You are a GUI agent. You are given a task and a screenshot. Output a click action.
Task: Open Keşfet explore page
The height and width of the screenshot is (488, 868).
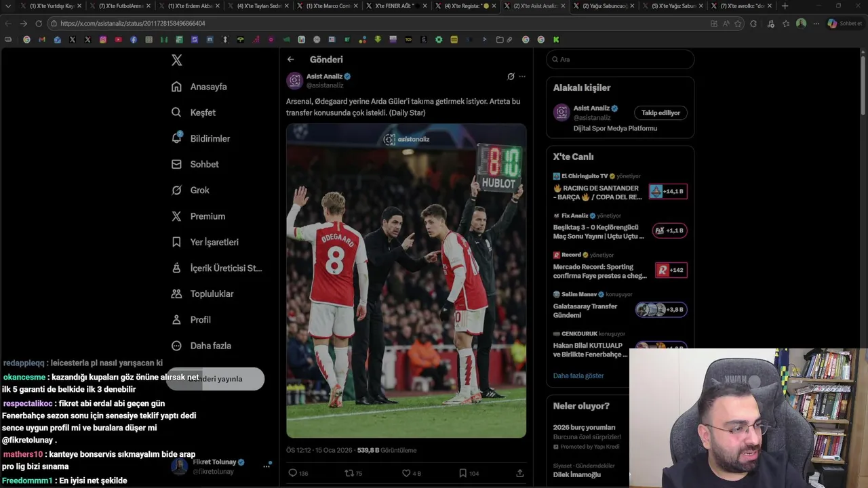pyautogui.click(x=194, y=113)
